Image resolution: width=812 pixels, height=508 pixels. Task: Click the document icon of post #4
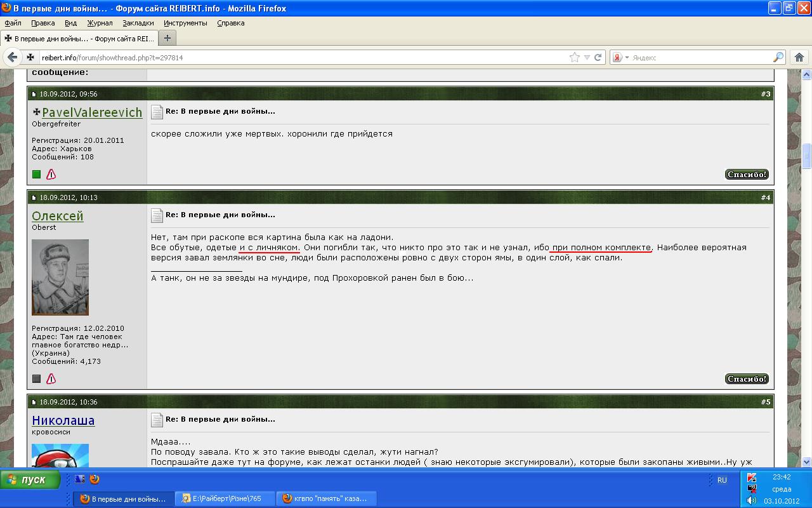157,216
